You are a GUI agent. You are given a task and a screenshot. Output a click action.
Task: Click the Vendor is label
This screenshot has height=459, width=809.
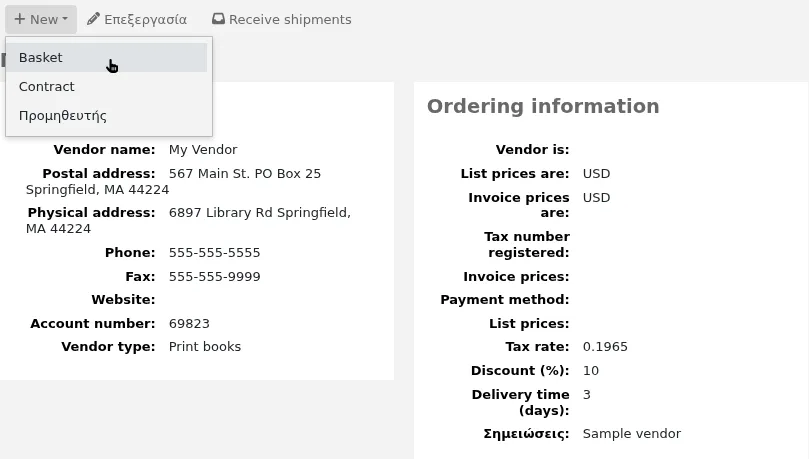coord(532,150)
